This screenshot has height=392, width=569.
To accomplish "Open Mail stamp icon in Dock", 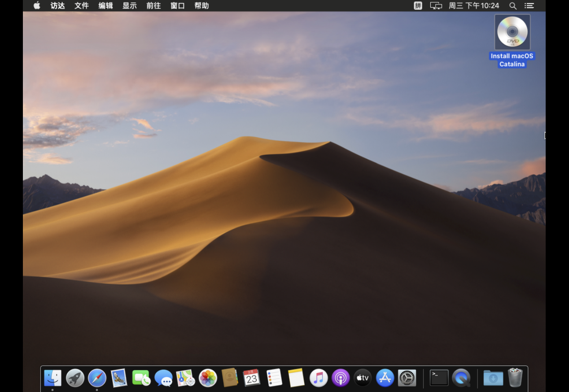I will point(119,378).
